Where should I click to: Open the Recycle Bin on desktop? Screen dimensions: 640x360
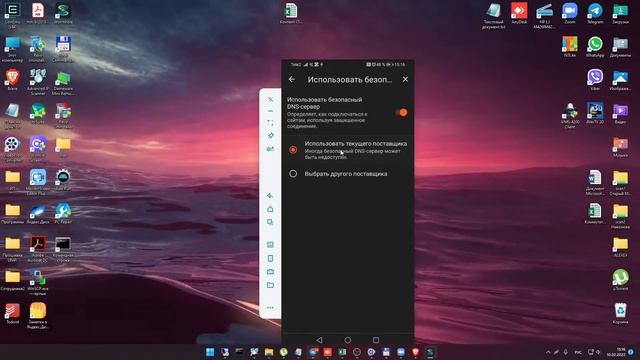[x=620, y=313]
